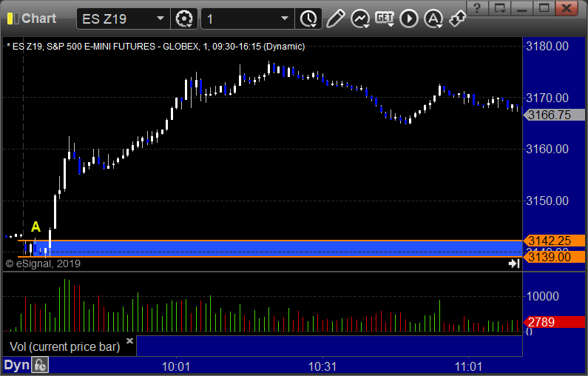This screenshot has width=588, height=376.
Task: Open the Chart title menu
Action: (x=38, y=19)
